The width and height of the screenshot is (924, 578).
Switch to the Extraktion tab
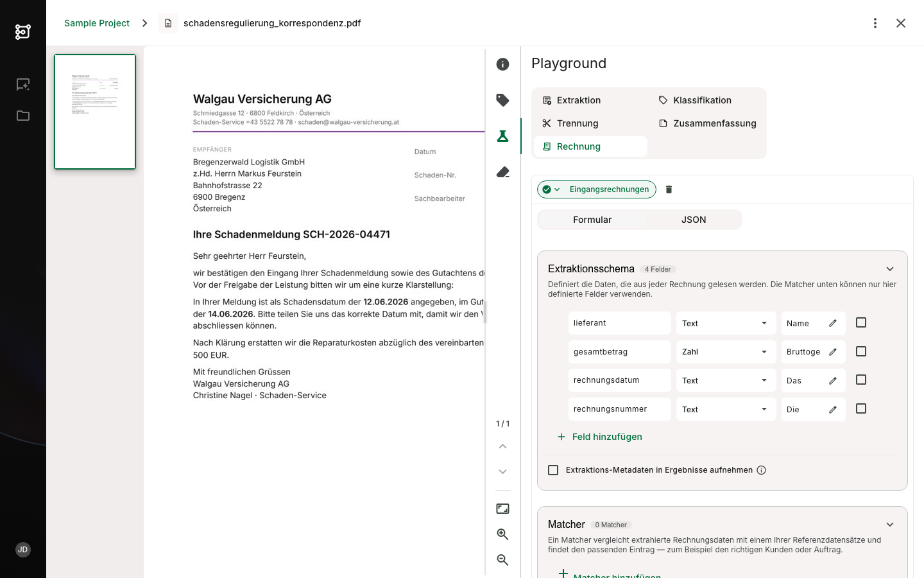591,100
